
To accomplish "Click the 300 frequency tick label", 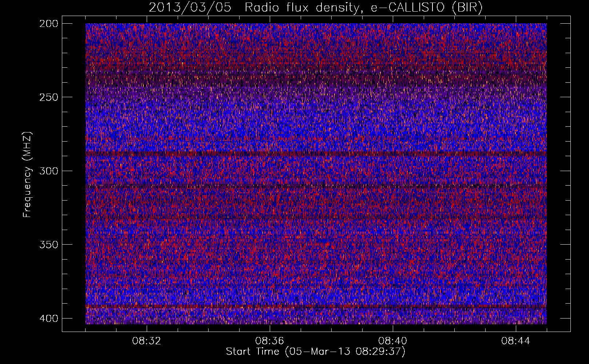I will pos(48,171).
